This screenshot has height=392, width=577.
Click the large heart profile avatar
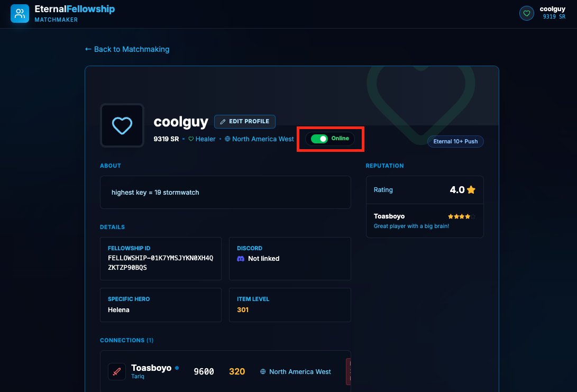point(122,125)
